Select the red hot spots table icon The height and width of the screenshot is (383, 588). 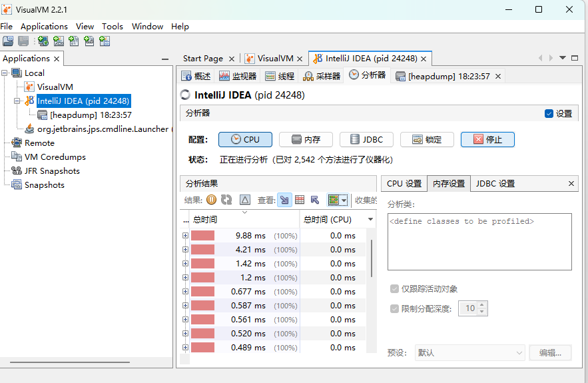[x=300, y=200]
